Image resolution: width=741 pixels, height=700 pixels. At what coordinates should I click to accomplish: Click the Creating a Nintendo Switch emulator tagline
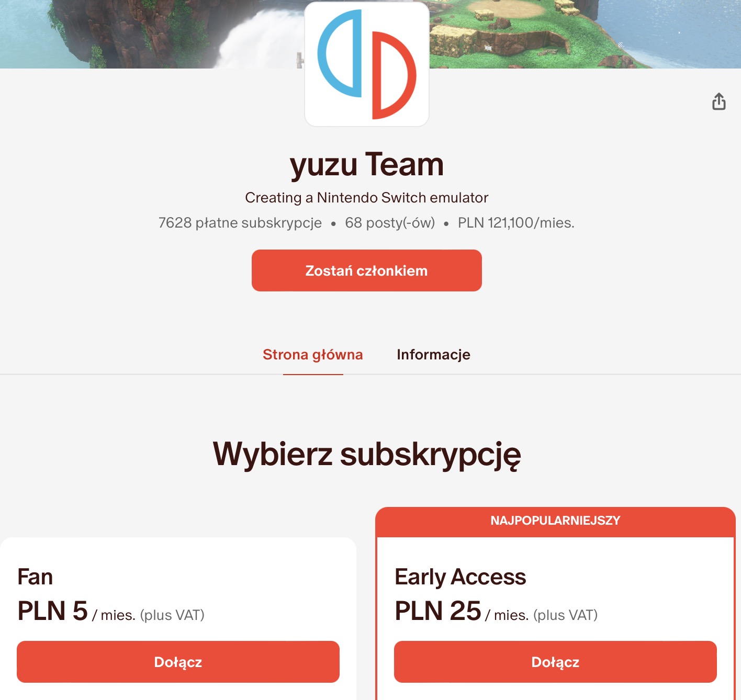pos(366,198)
